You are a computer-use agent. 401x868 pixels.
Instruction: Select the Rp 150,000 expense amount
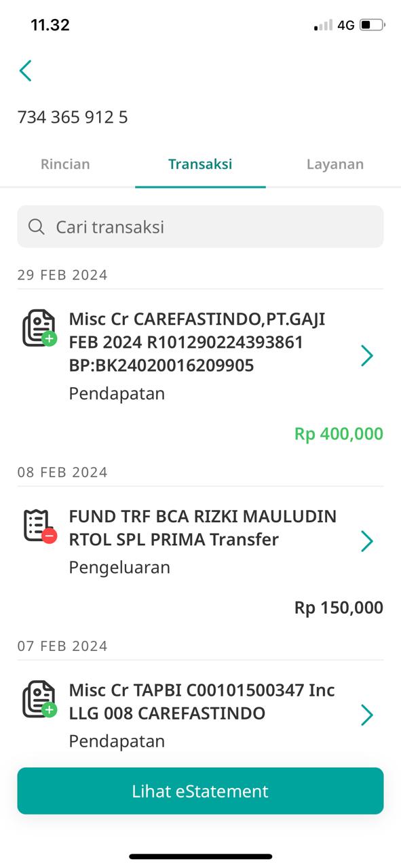point(339,608)
